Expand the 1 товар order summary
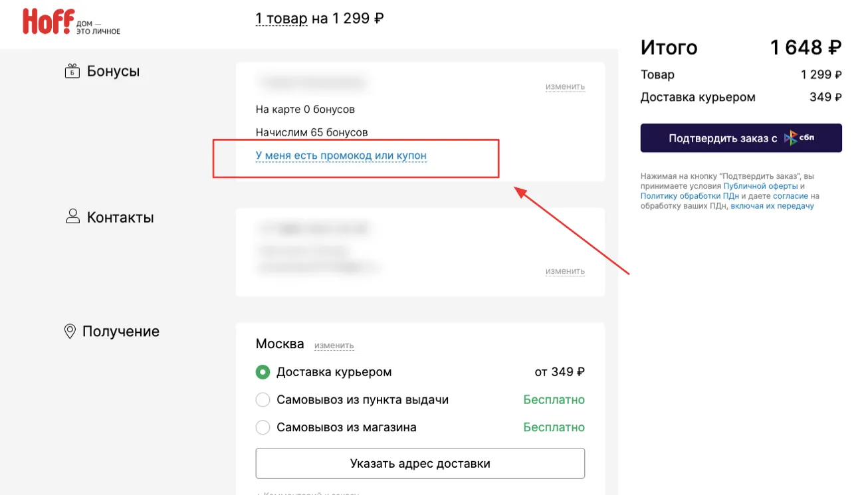 281,19
